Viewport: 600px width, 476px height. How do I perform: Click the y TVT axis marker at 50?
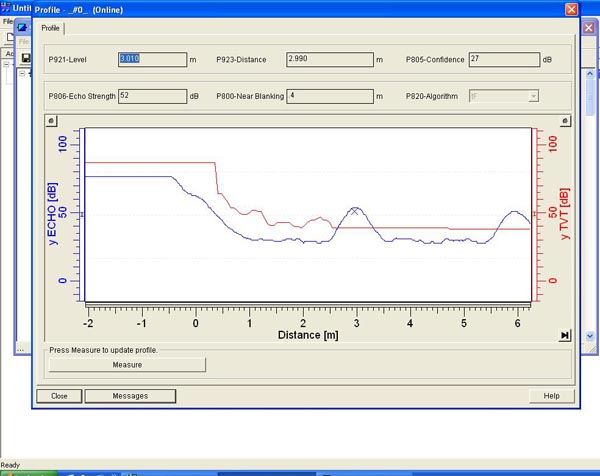pos(535,214)
